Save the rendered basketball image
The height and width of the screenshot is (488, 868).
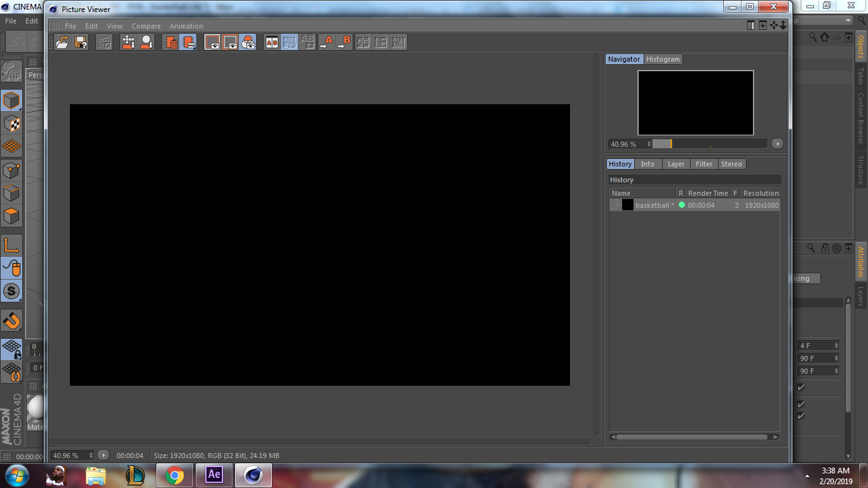[79, 42]
